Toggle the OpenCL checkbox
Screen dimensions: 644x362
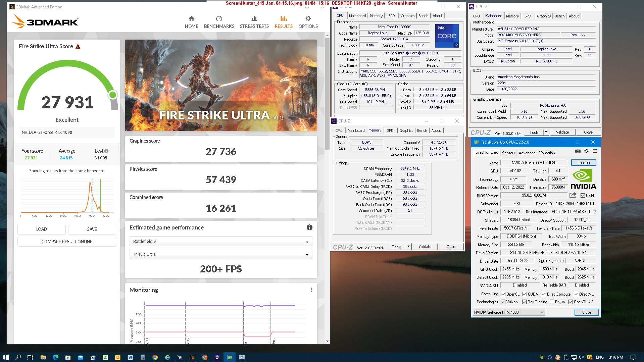click(503, 294)
